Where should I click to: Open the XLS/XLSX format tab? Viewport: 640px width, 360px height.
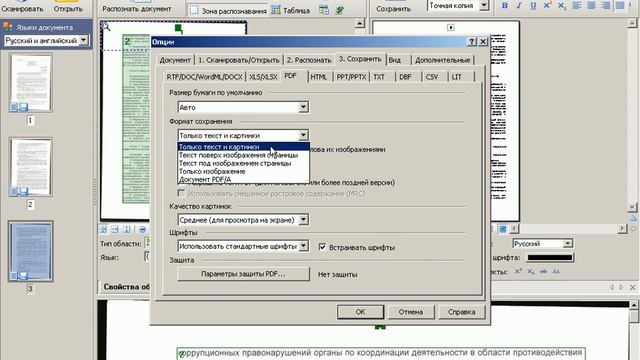[x=263, y=77]
